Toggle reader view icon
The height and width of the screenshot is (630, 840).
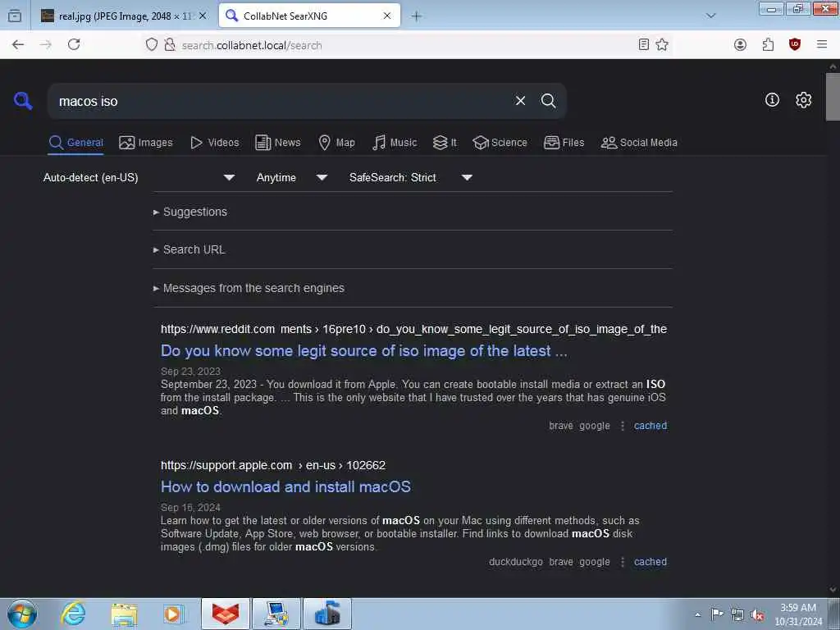pos(644,45)
